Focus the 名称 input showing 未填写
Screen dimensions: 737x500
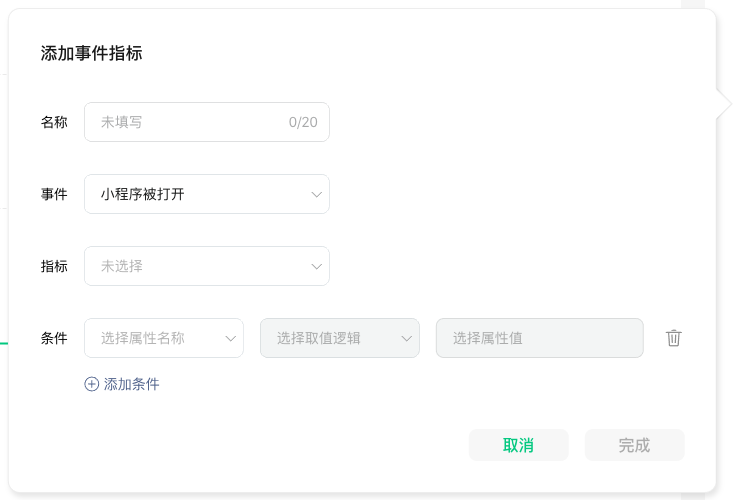(x=207, y=122)
